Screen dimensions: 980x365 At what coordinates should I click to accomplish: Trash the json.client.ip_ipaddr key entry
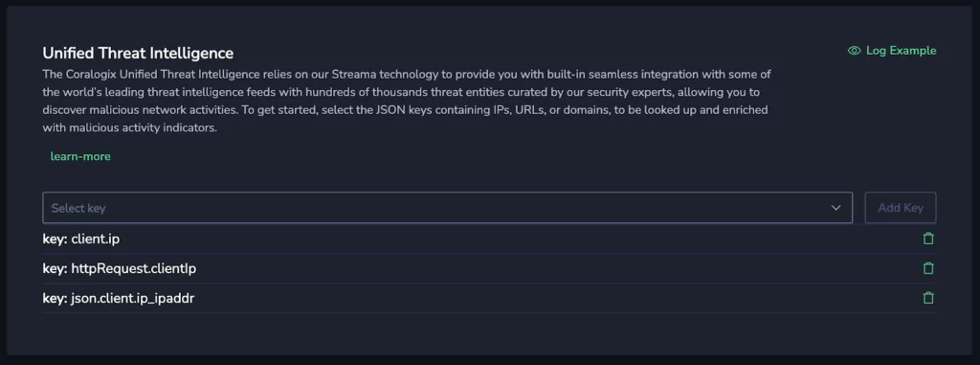coord(928,298)
